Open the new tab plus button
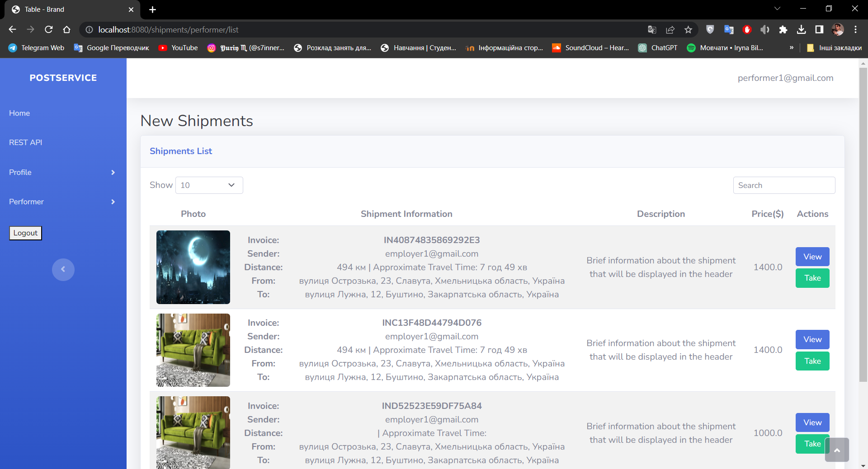The image size is (868, 469). 152,9
